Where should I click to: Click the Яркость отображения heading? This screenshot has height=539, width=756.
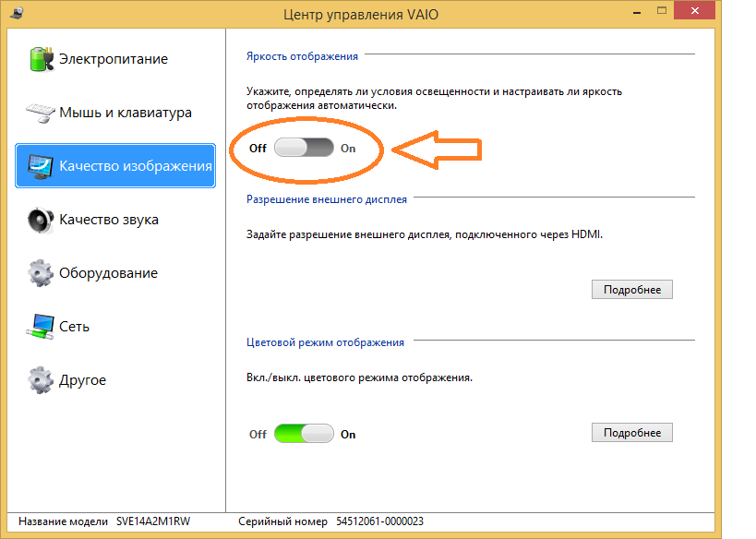click(x=302, y=56)
